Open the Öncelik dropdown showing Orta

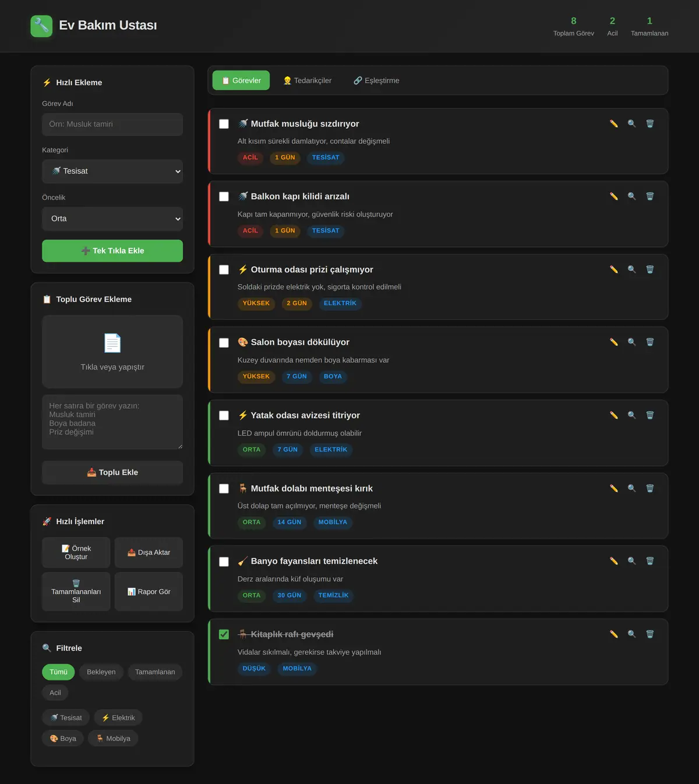point(112,219)
